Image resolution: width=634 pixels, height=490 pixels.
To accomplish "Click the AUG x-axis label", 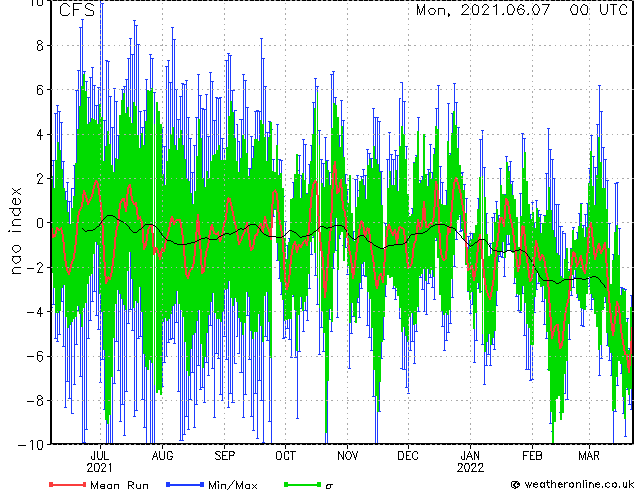I will coord(163,456).
